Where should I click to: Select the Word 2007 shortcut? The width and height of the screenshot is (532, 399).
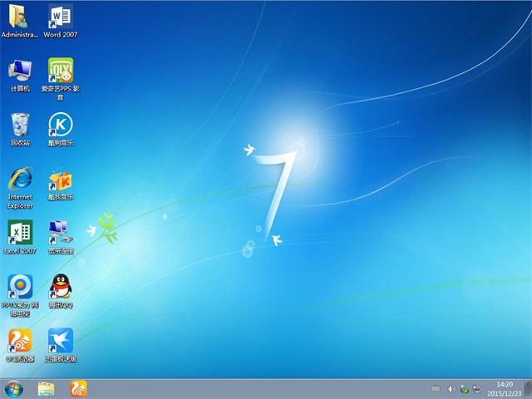61,20
